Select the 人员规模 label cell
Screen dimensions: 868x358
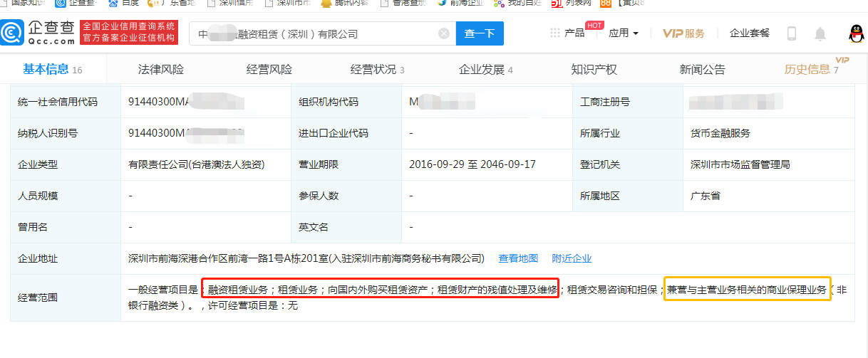pos(66,196)
